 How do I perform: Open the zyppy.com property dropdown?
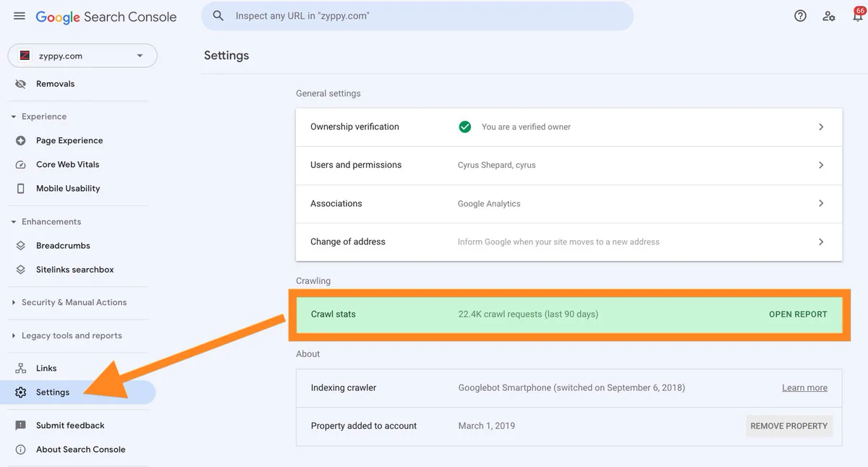[82, 56]
